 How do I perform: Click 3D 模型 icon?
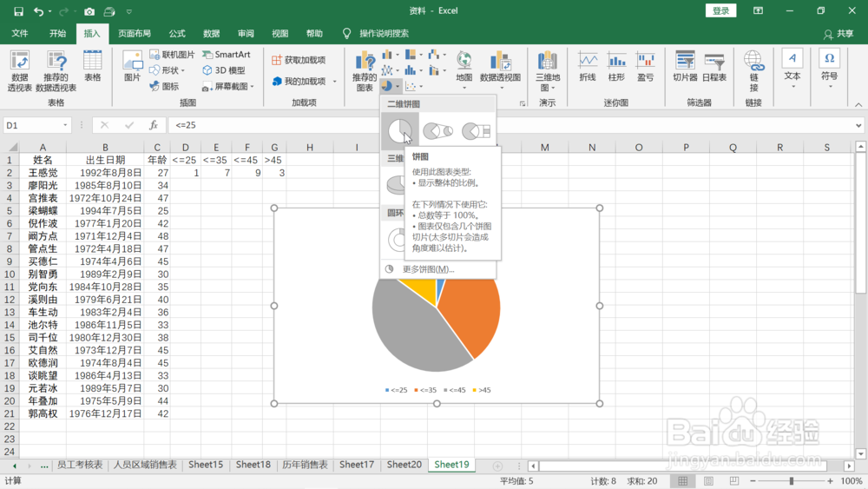pos(224,70)
